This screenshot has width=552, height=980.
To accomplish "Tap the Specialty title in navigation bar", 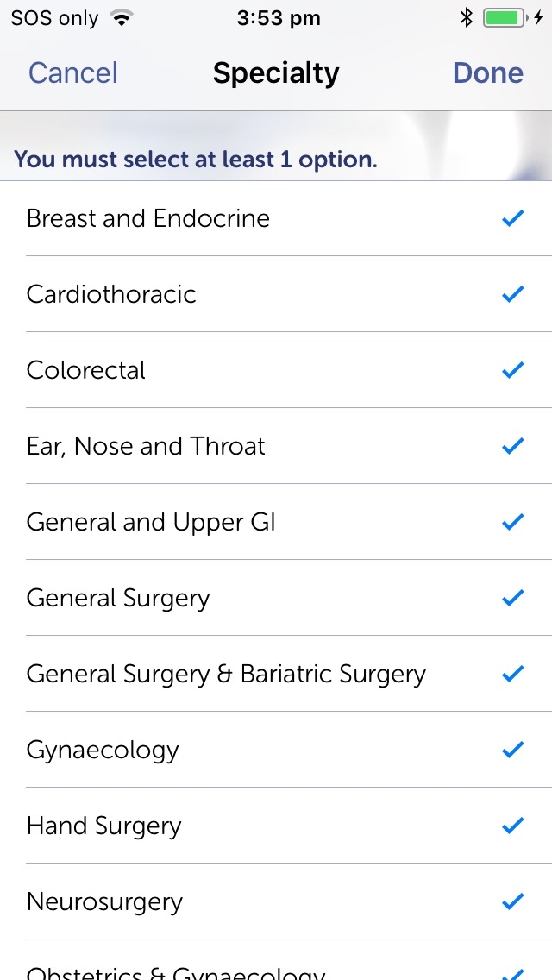I will click(x=276, y=73).
